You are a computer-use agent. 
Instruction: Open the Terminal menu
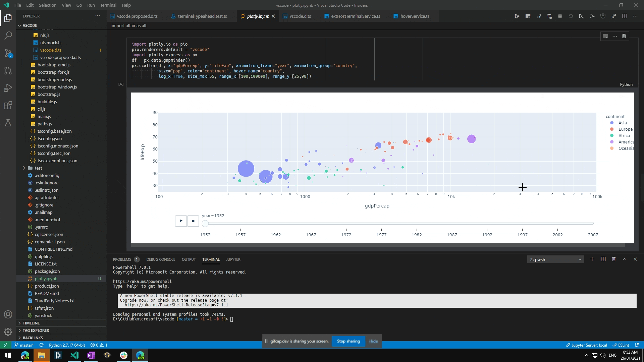click(108, 5)
